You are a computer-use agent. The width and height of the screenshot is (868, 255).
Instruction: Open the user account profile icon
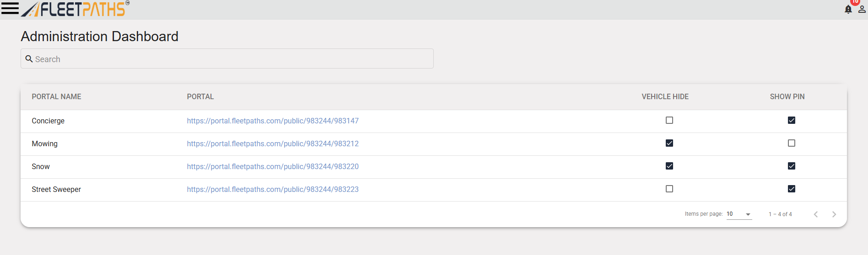tap(862, 9)
